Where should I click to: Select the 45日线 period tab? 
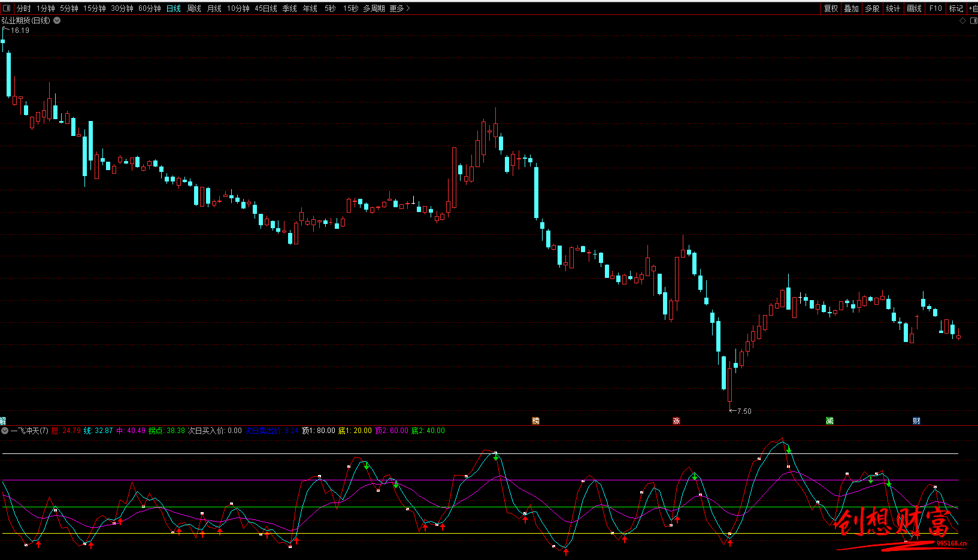(266, 8)
